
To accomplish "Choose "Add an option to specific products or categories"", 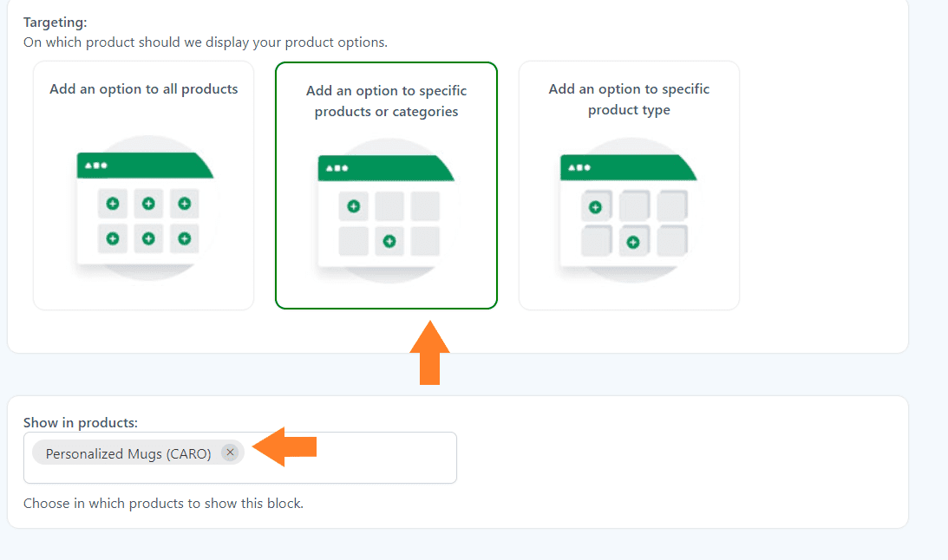I will pyautogui.click(x=386, y=186).
